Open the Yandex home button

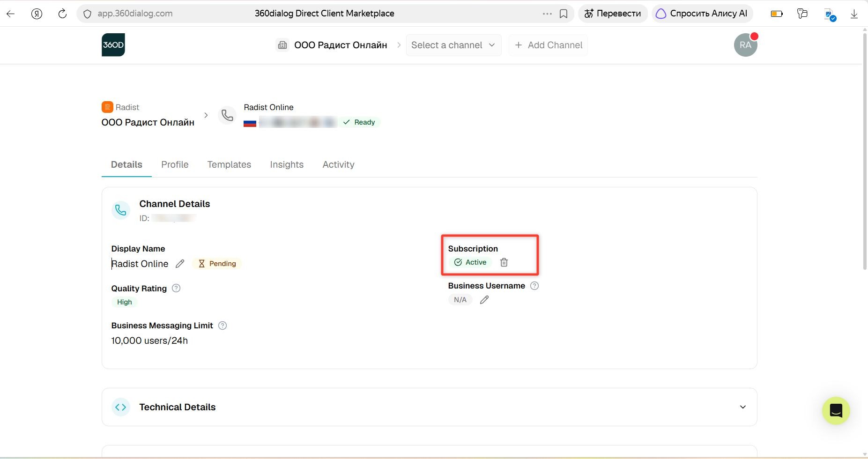(x=37, y=14)
